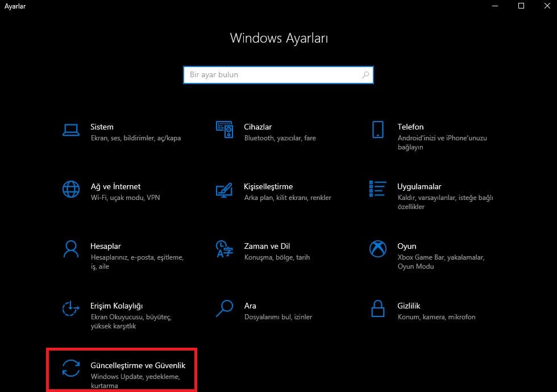Maximize the Ayarlar window
557x392 pixels.
pyautogui.click(x=521, y=6)
